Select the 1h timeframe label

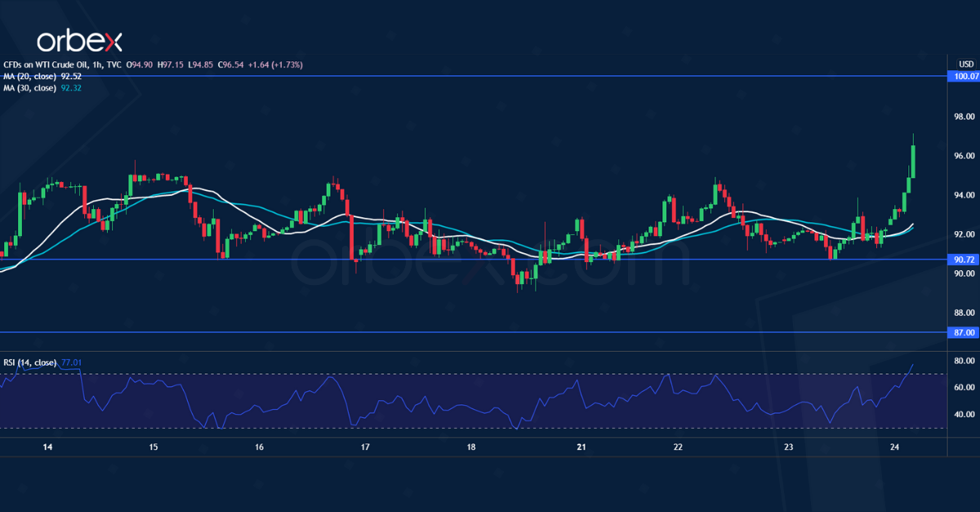[97, 64]
